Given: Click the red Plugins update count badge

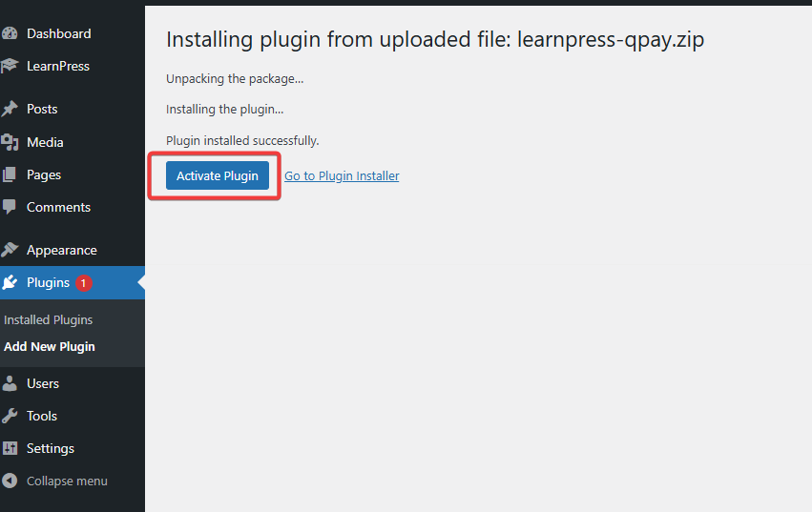Looking at the screenshot, I should pyautogui.click(x=83, y=283).
